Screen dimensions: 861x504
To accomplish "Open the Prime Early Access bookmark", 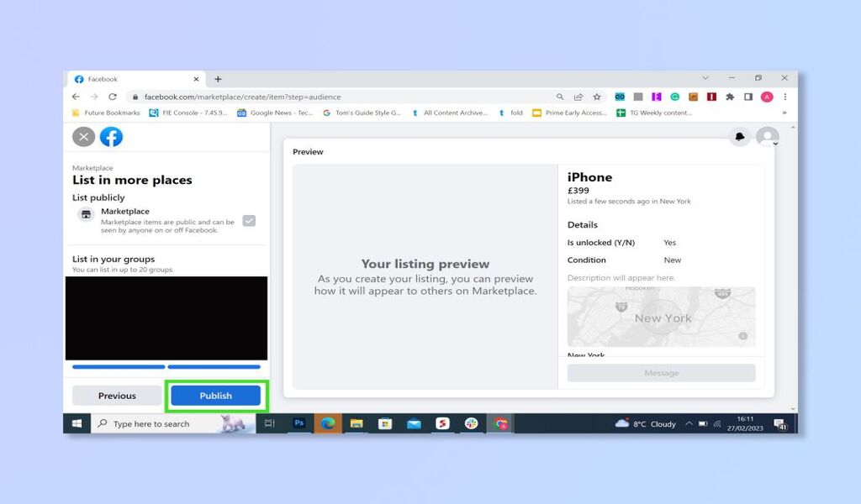I will 569,113.
